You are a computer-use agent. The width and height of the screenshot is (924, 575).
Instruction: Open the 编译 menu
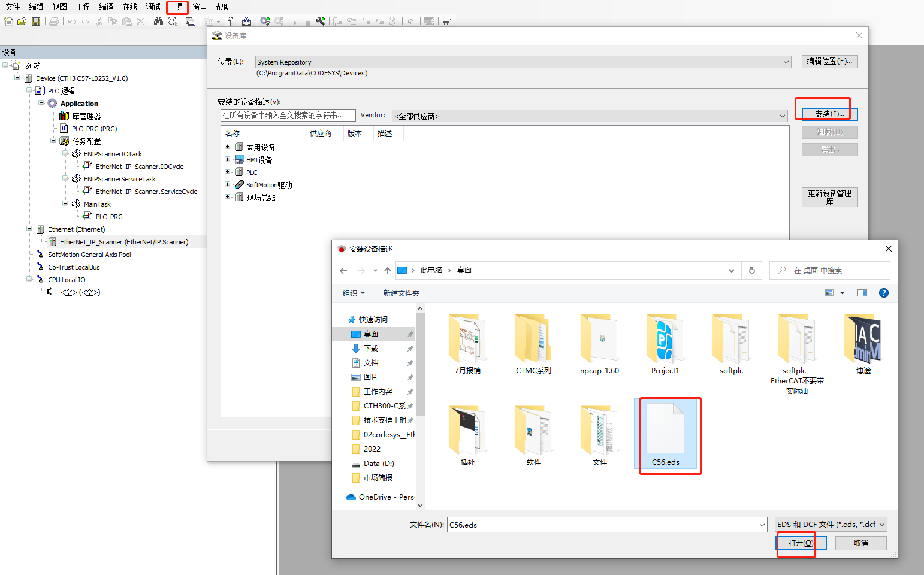tap(106, 7)
